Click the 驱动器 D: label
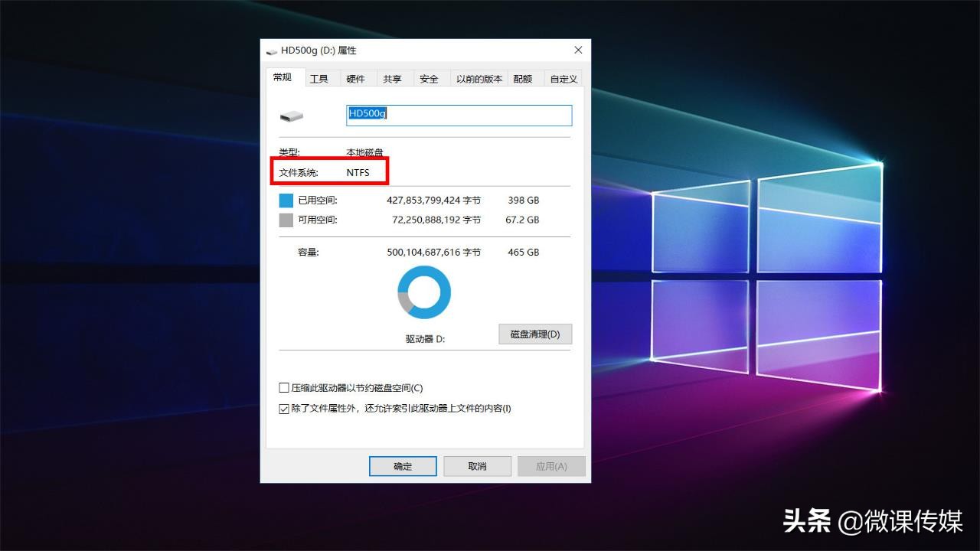Image resolution: width=980 pixels, height=551 pixels. [425, 339]
